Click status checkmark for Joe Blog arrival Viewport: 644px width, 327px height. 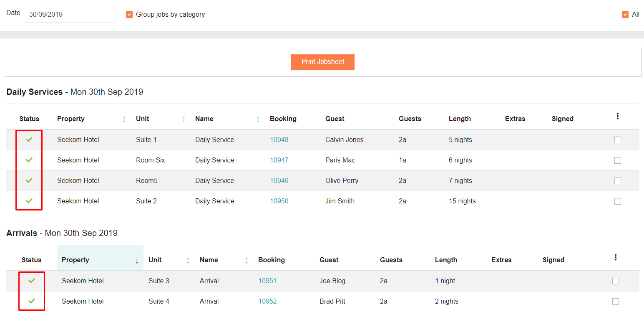(32, 281)
